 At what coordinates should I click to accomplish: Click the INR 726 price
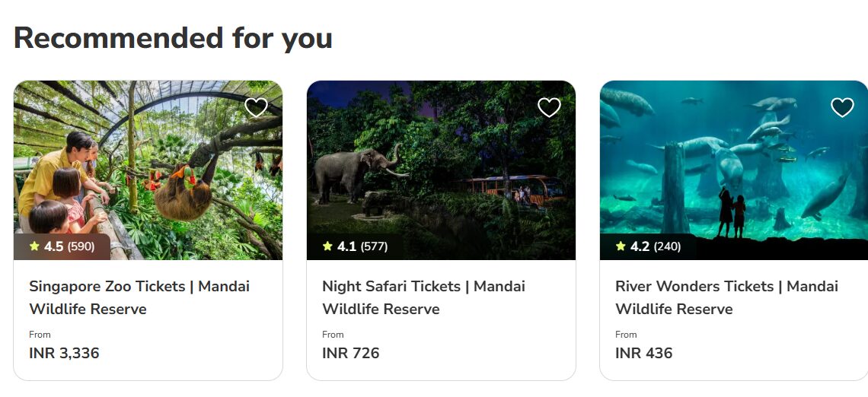click(350, 353)
